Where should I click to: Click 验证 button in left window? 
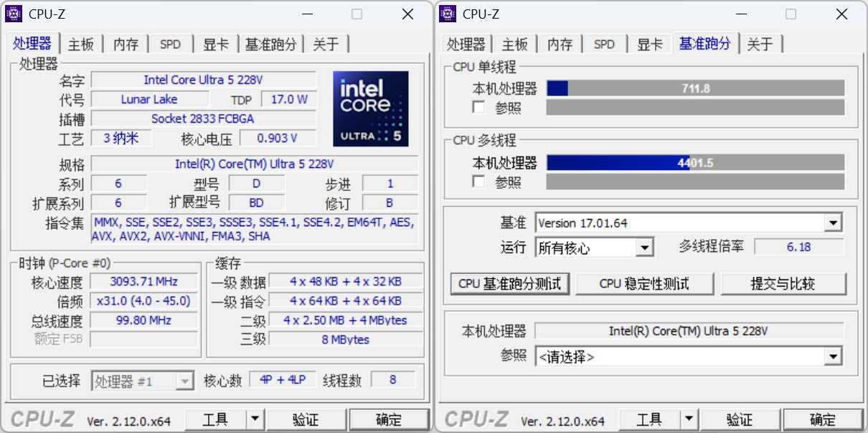306,419
